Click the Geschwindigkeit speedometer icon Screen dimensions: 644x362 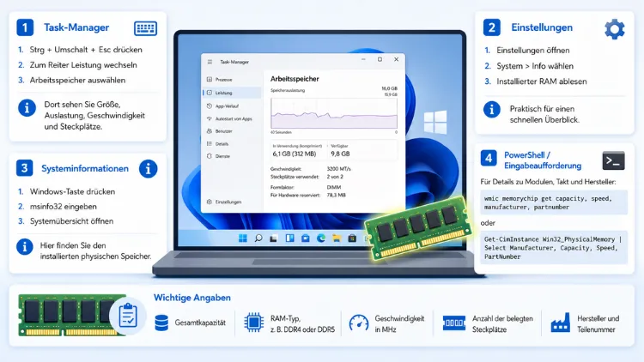359,323
